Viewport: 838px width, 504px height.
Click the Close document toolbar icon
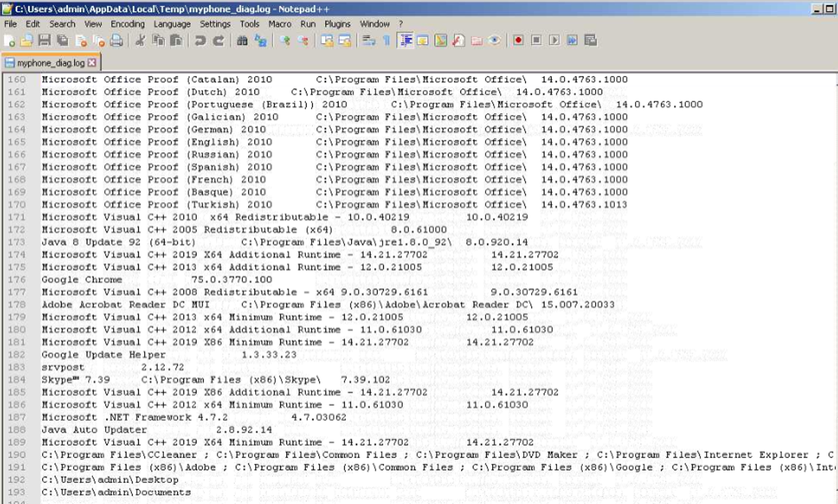(81, 41)
